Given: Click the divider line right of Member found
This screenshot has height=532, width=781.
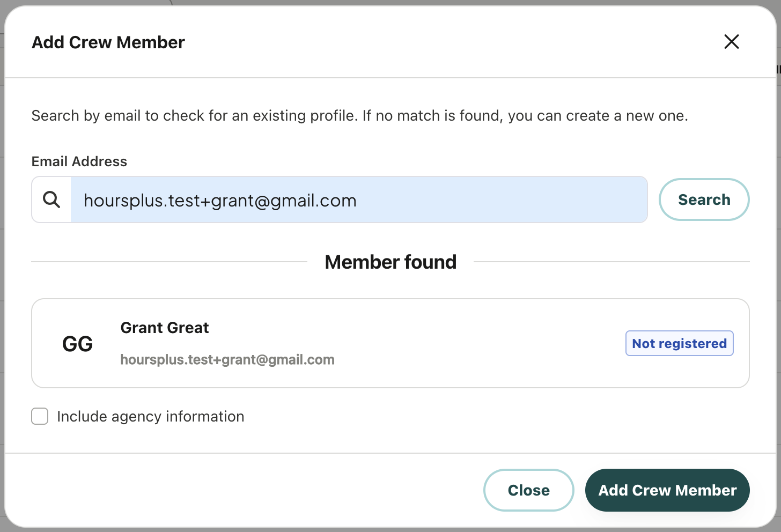Looking at the screenshot, I should [611, 262].
